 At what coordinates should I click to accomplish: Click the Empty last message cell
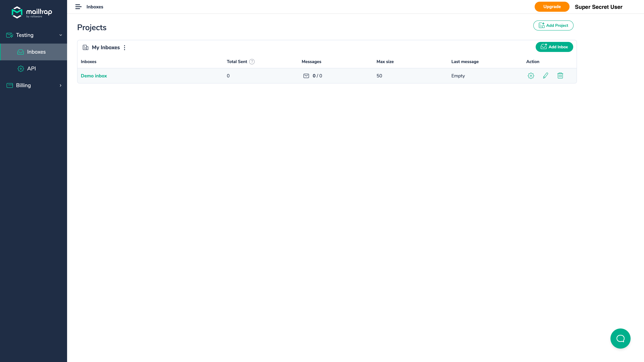(x=458, y=76)
